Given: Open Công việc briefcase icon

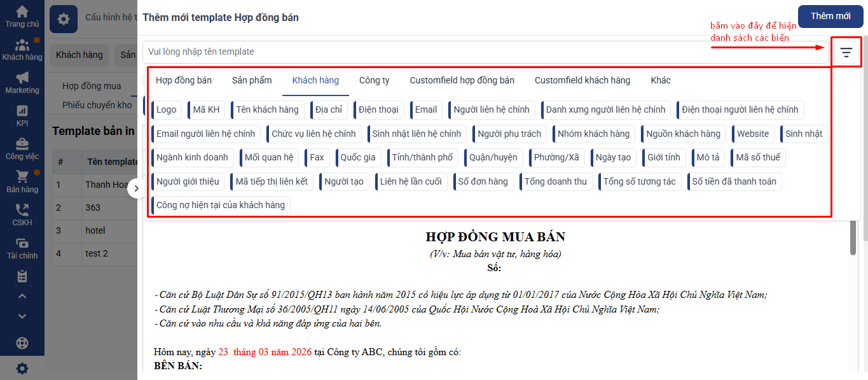Looking at the screenshot, I should tap(22, 144).
